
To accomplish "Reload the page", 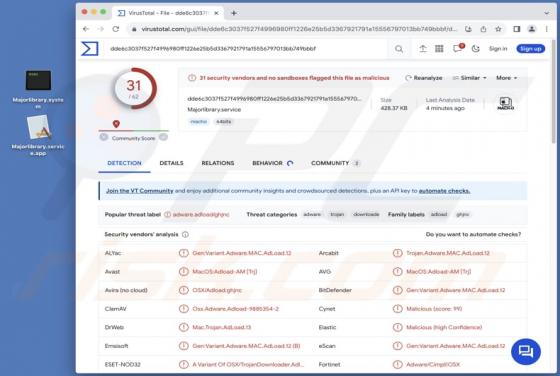I will point(116,29).
